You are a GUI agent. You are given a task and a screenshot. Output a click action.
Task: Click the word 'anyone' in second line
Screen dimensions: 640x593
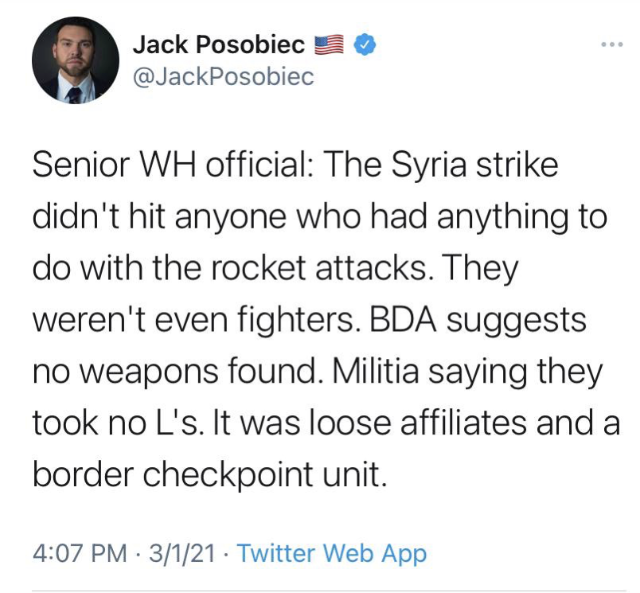coord(231,218)
